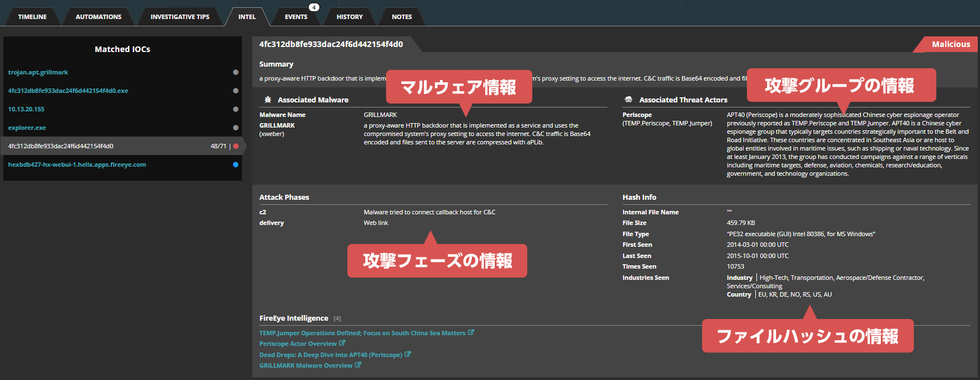Click external link icon after Periscope Actor Overview
The image size is (980, 380).
tap(342, 343)
